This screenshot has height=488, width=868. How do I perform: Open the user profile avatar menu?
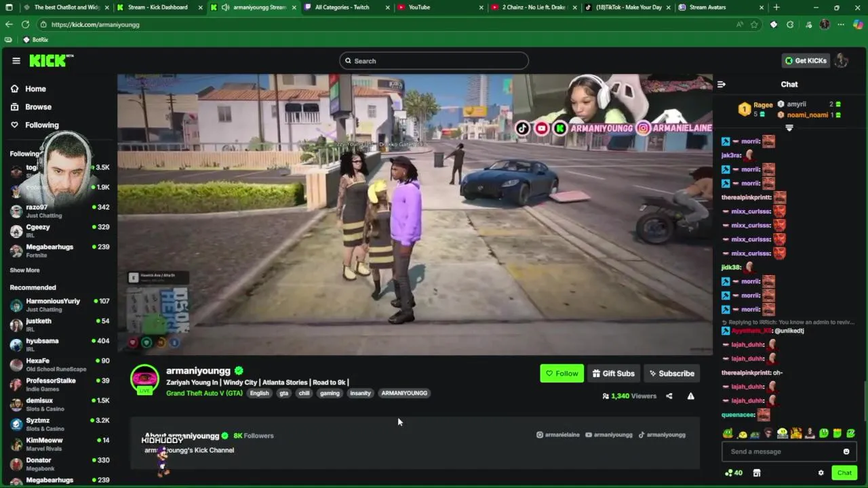pos(842,61)
